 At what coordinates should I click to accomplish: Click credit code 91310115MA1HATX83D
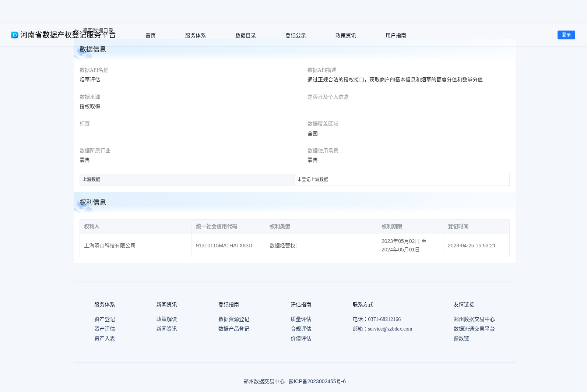[x=224, y=246]
